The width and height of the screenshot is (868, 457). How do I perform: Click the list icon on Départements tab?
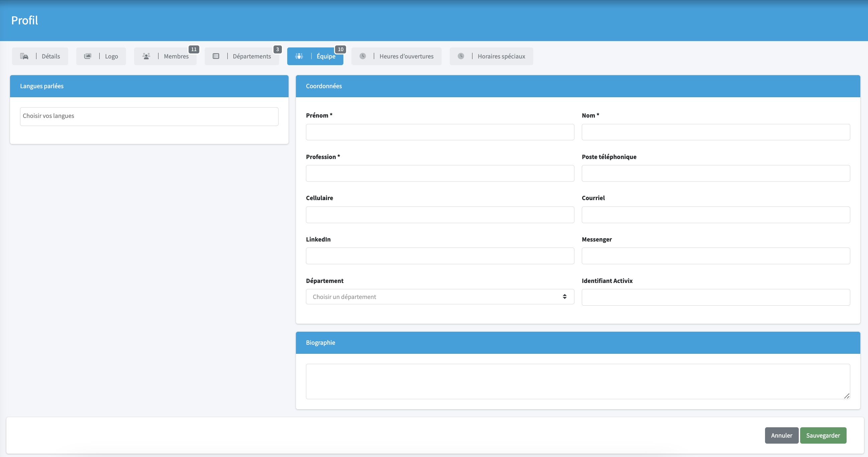click(x=216, y=56)
